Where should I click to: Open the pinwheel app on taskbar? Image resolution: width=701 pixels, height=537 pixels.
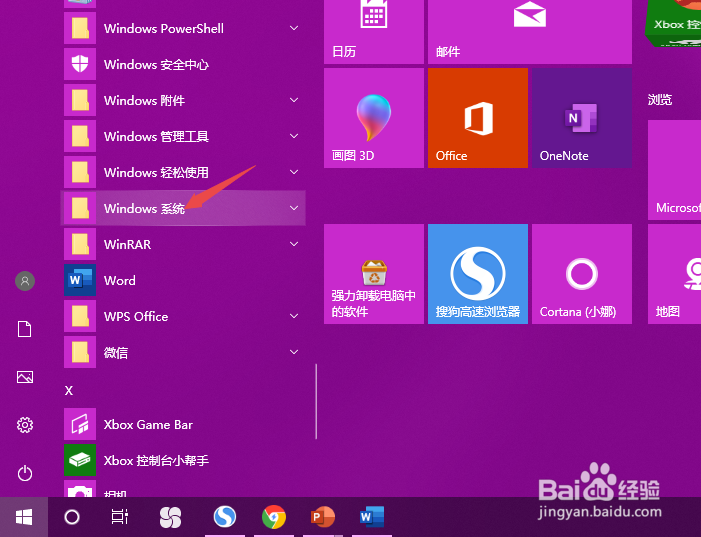click(x=170, y=517)
